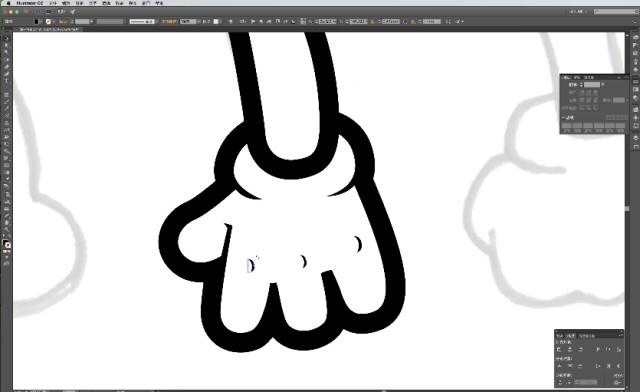Click the vertical scrollbar beside the canvas

[x=627, y=209]
